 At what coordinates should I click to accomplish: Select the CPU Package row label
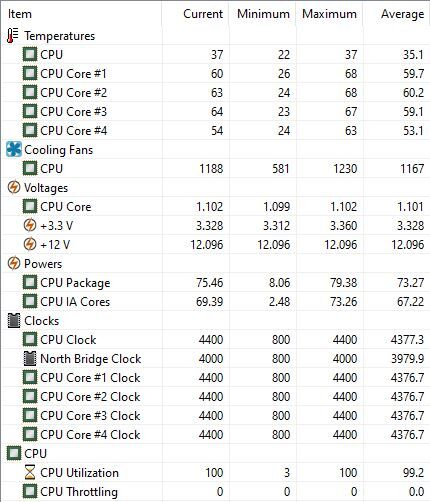75,283
